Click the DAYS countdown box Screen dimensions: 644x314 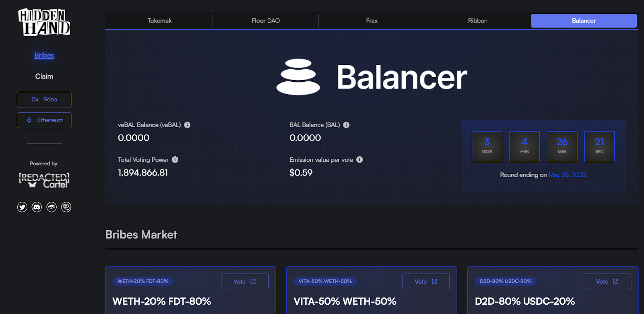click(487, 147)
